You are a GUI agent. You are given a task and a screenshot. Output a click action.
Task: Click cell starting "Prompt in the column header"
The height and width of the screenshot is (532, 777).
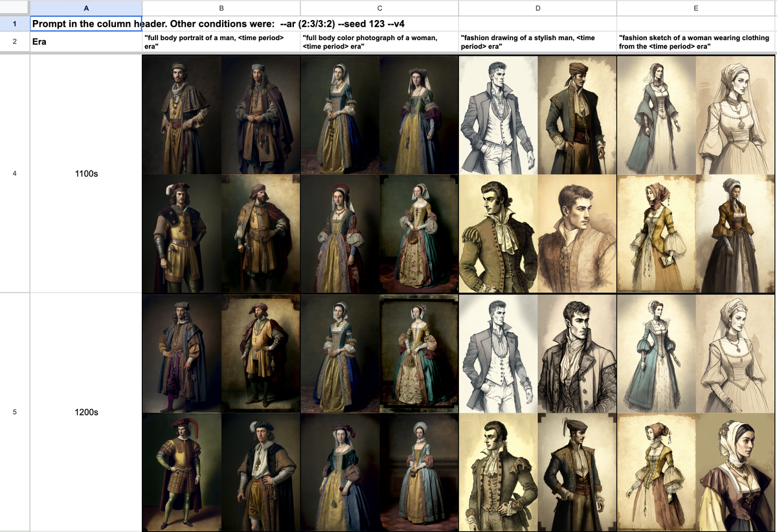86,24
